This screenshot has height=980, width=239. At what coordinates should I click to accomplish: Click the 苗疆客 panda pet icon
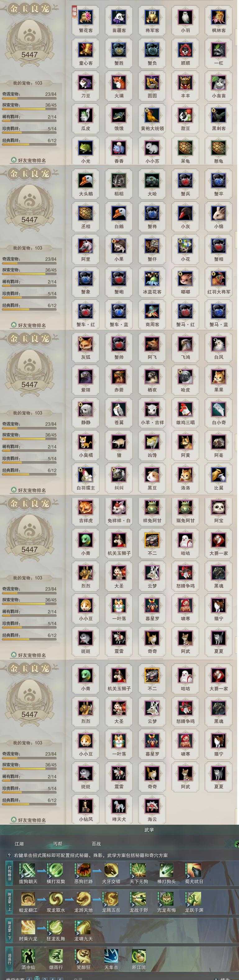[119, 17]
